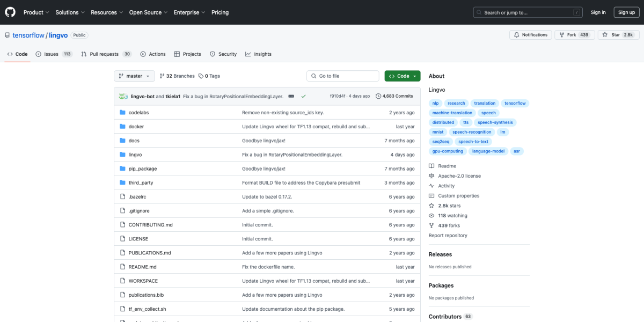644x322 pixels.
Task: Click the green commit status checkmark
Action: pos(304,96)
